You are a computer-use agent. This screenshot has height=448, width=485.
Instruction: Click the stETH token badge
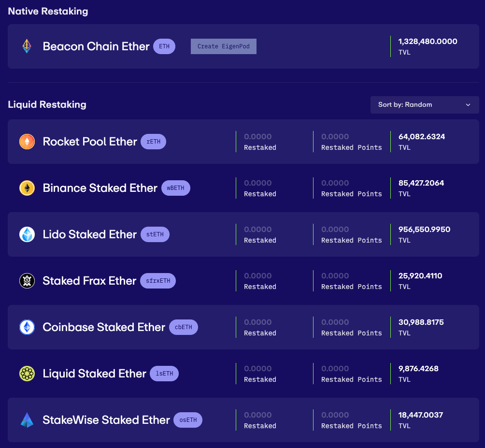click(x=155, y=234)
